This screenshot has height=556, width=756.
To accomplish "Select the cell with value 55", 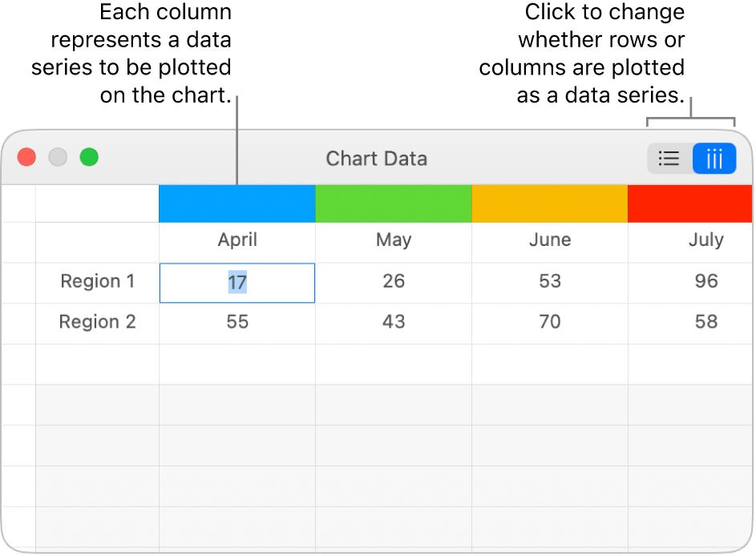I will pyautogui.click(x=237, y=322).
